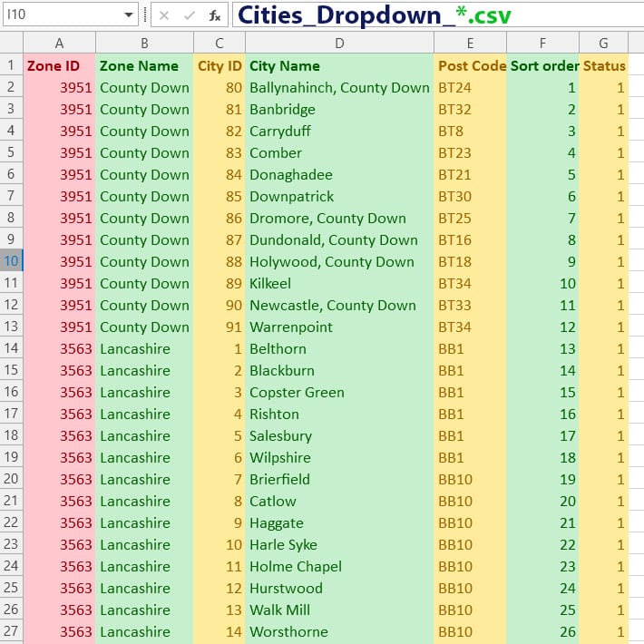Select the Copster Green cell

coord(339,392)
